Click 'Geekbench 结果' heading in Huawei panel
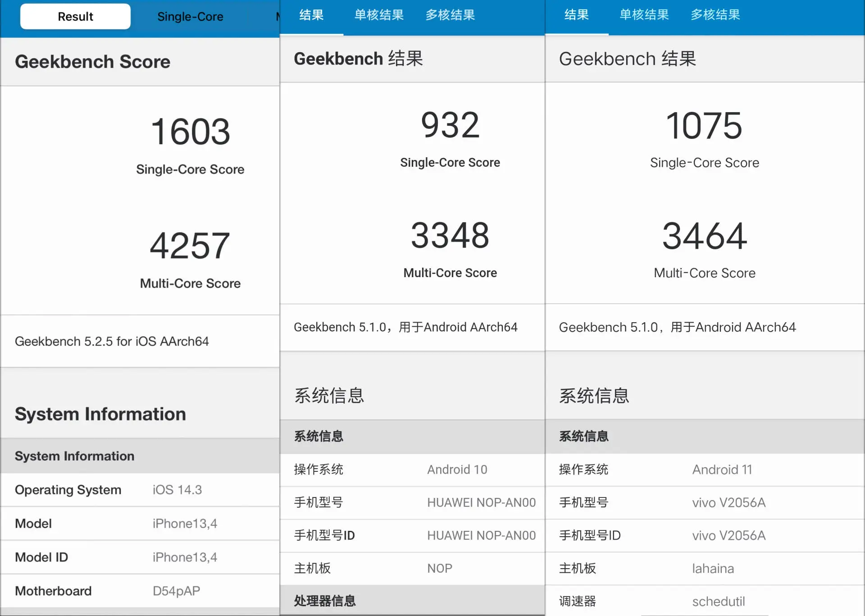Screen dimensions: 865x616 358,59
